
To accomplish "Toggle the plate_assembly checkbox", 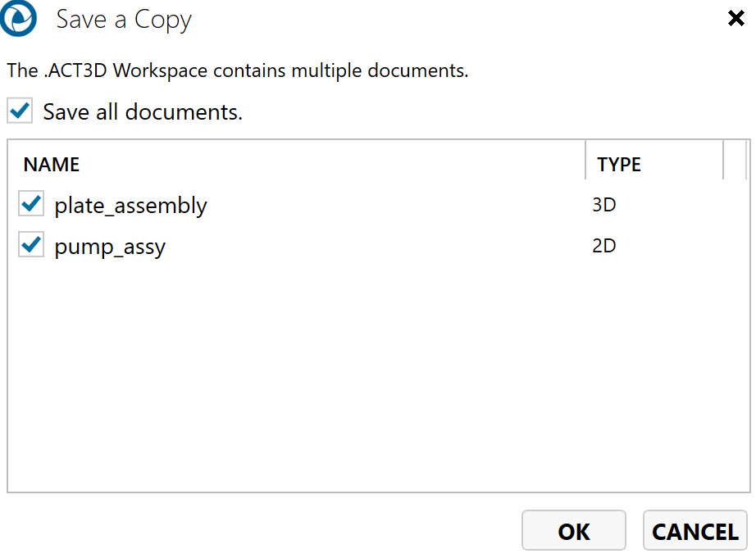I will [31, 205].
